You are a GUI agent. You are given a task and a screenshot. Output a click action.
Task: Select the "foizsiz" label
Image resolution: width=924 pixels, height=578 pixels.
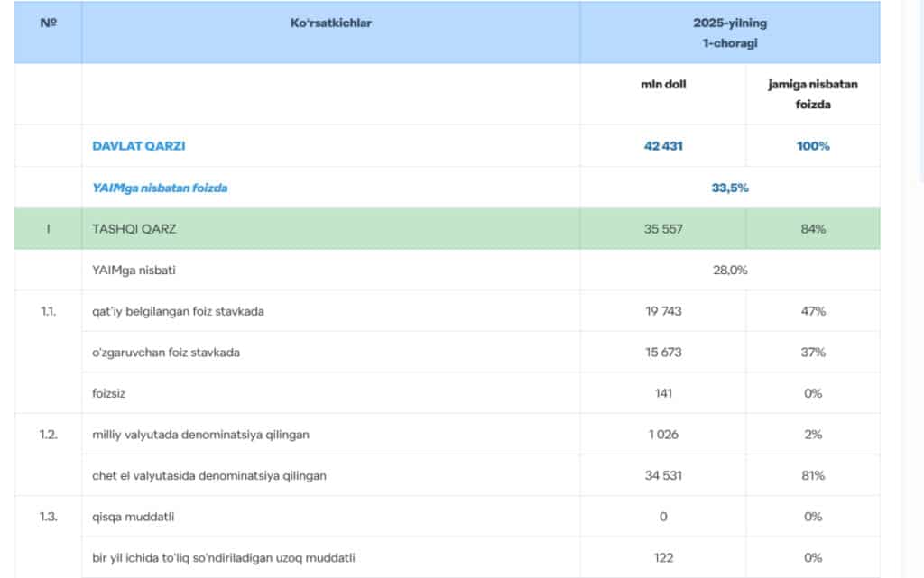pos(108,393)
